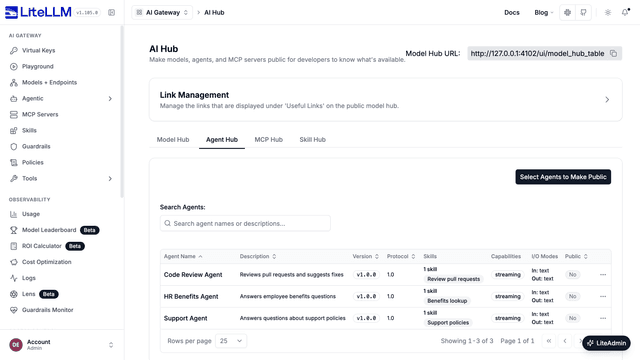Screen dimensions: 640x360
Task: Open the Docs link
Action: 511,13
